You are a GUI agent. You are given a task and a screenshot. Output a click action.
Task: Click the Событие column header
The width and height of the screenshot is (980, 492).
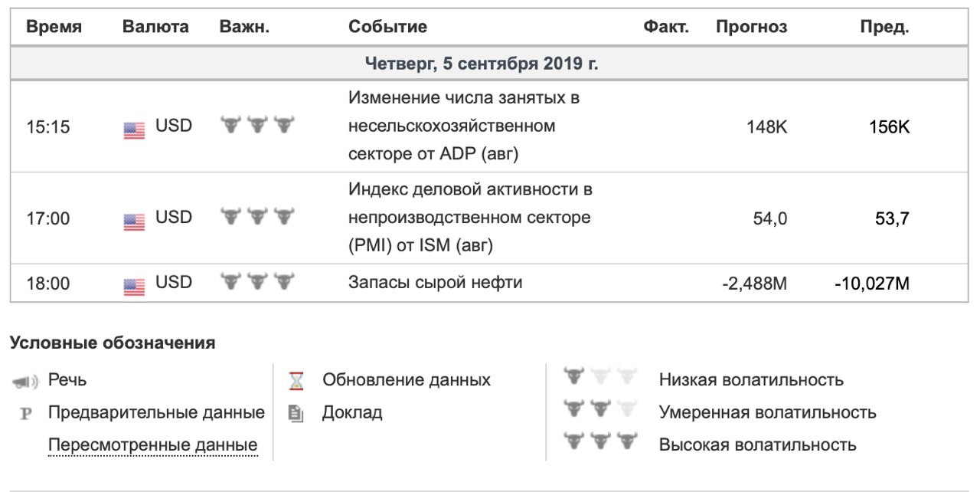point(387,27)
